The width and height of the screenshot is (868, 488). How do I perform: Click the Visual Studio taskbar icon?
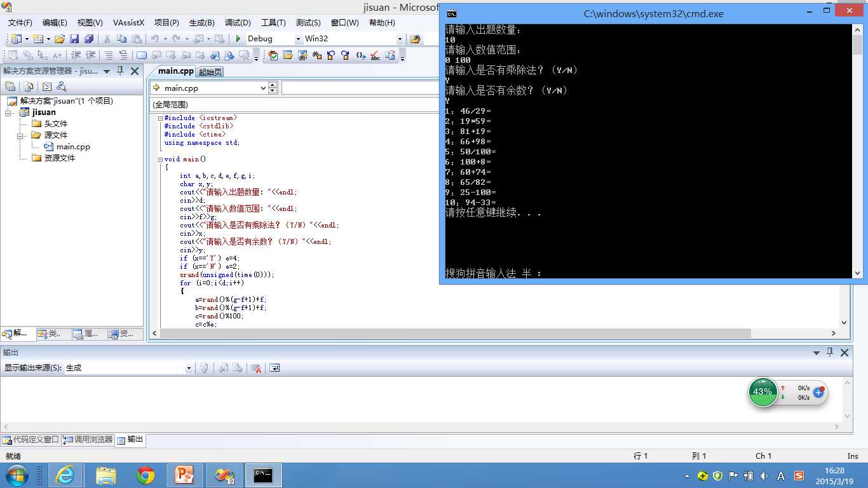(224, 475)
